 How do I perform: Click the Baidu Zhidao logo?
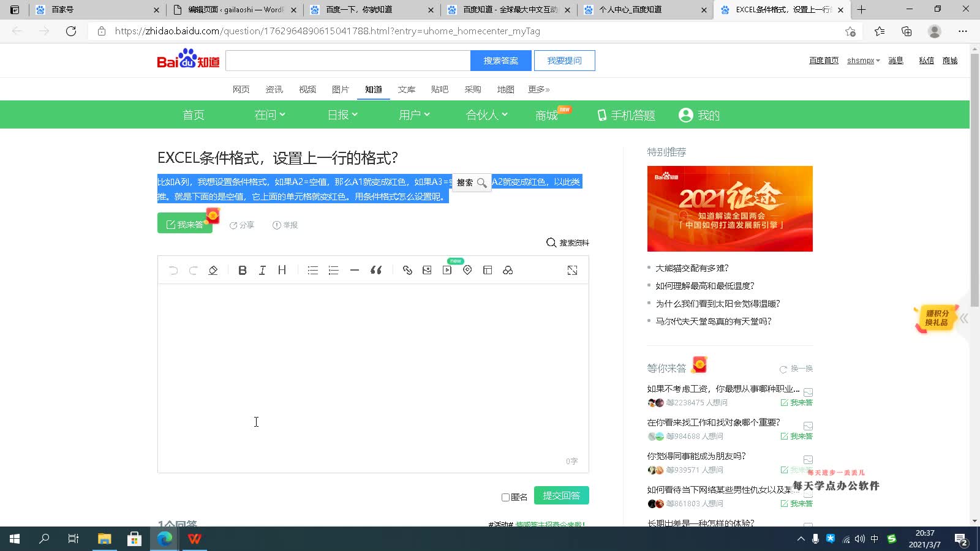[188, 59]
